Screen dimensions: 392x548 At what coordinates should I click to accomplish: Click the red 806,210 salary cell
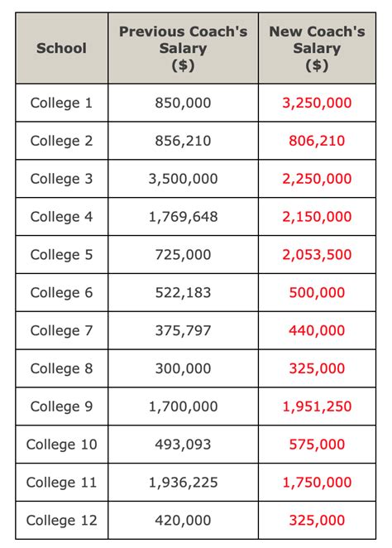[x=317, y=141]
